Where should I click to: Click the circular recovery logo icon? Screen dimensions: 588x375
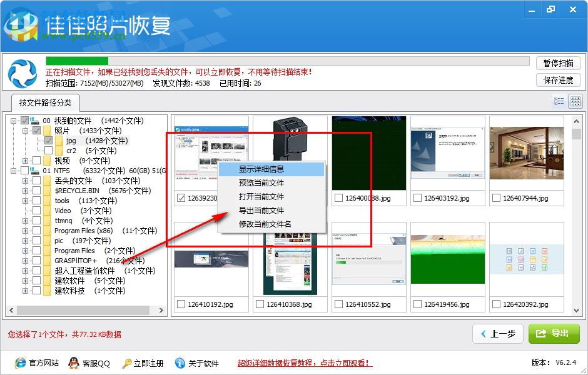click(23, 70)
